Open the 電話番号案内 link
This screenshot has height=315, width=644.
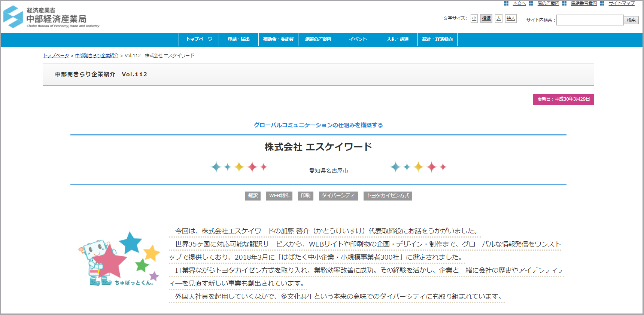pyautogui.click(x=584, y=3)
